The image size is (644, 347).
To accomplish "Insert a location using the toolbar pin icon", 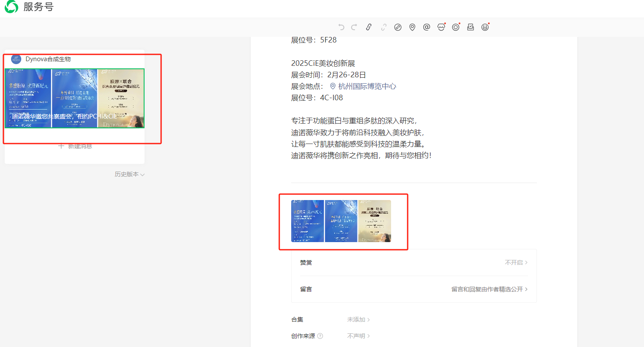I will [412, 27].
